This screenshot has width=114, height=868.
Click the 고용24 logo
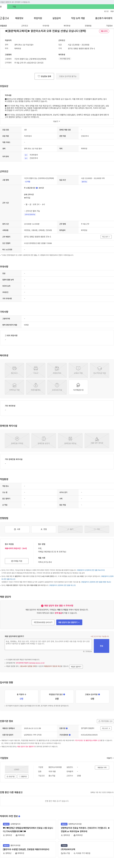point(4,18)
